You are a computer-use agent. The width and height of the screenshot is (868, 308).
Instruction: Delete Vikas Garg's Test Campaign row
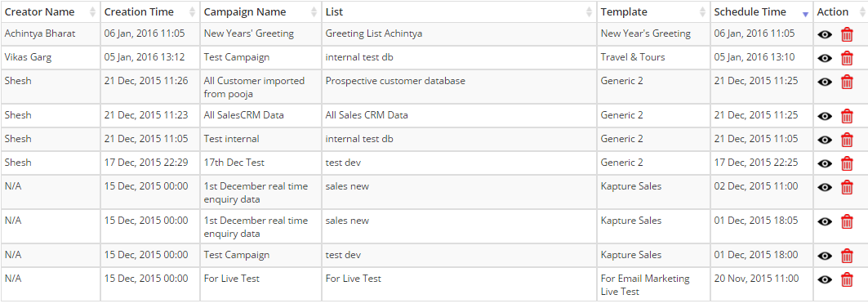click(847, 58)
